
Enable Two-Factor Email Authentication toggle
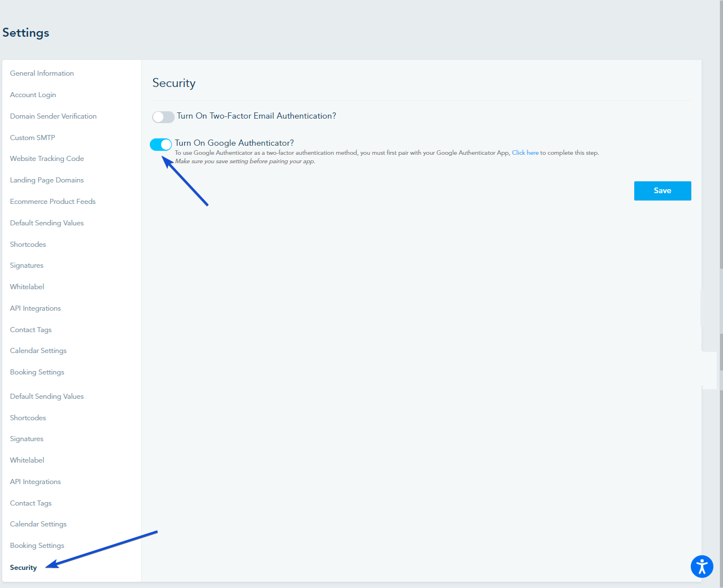point(163,117)
